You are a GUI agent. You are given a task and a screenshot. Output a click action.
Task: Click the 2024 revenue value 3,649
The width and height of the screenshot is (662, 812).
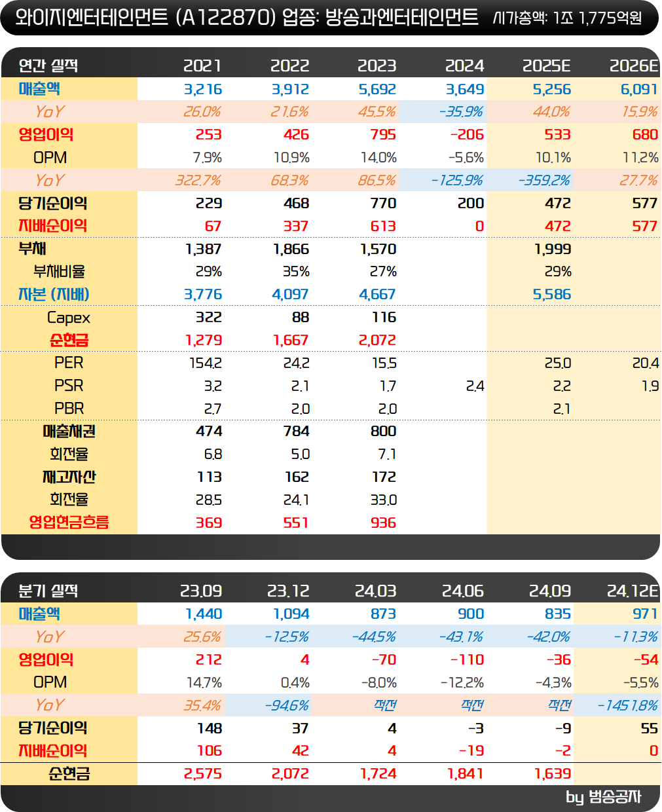465,89
